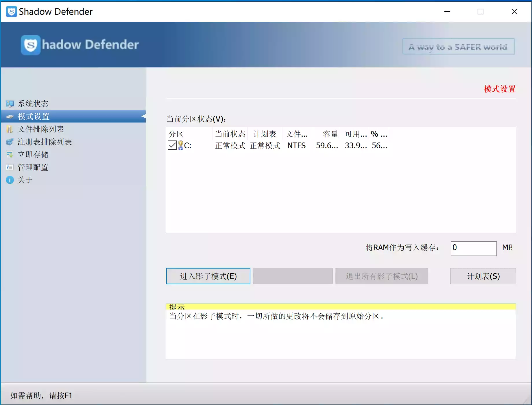Screen dimensions: 532x405
Task: Click the 计划表(S) button
Action: pyautogui.click(x=483, y=276)
